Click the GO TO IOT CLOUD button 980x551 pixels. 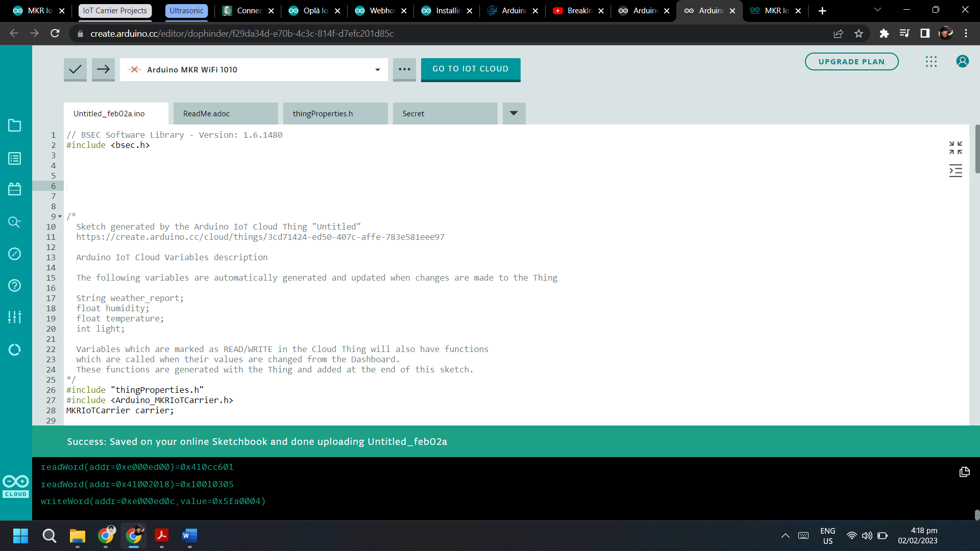pos(470,69)
